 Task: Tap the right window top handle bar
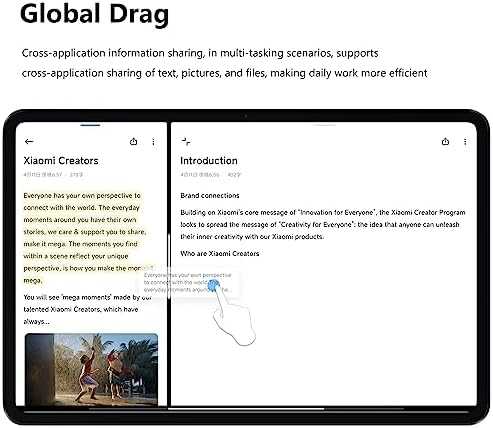coord(325,125)
